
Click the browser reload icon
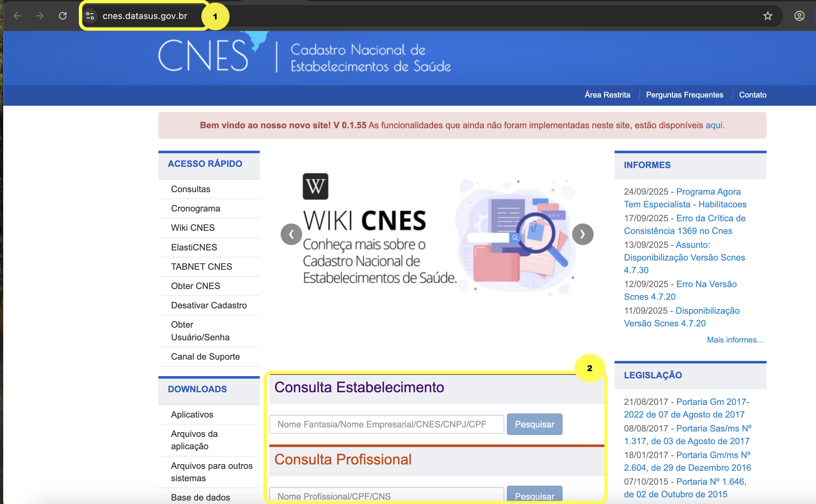click(63, 16)
